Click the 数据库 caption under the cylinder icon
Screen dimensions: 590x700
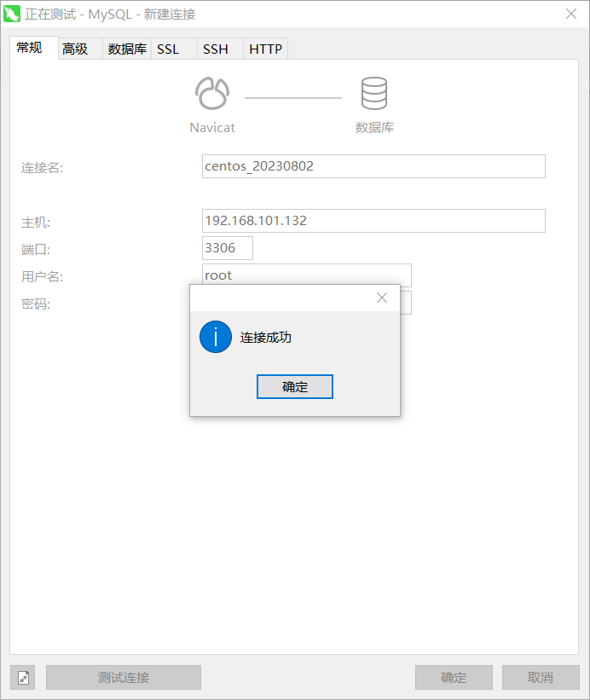pyautogui.click(x=374, y=128)
